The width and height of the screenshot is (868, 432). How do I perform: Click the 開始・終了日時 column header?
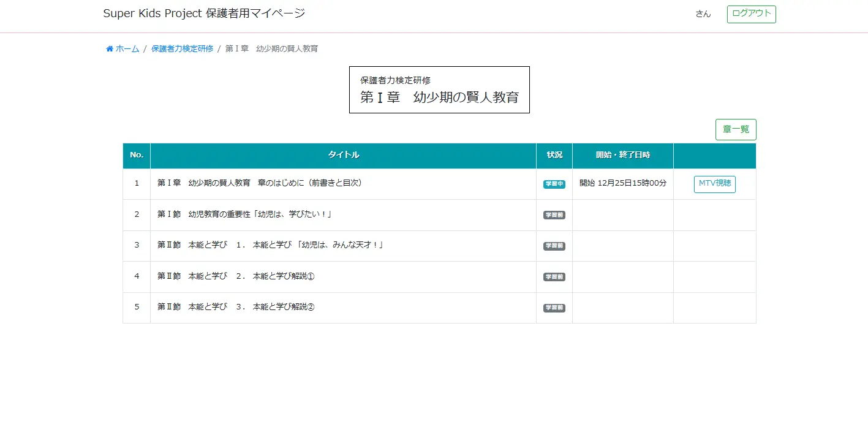[622, 156]
